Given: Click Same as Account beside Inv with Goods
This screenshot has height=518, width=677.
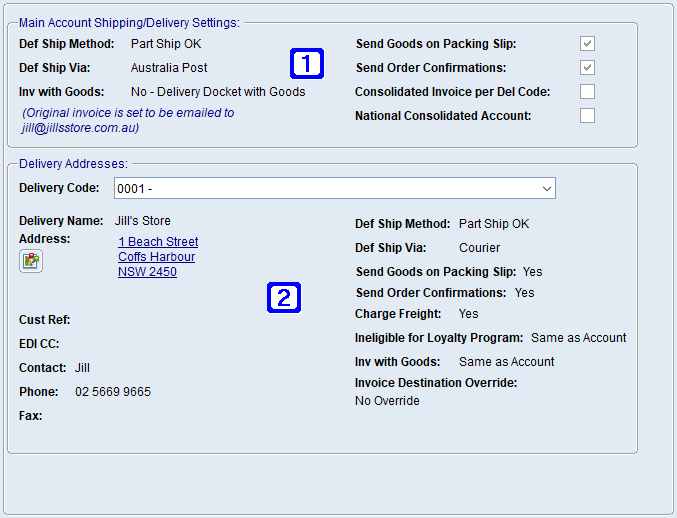Looking at the screenshot, I should [x=506, y=362].
